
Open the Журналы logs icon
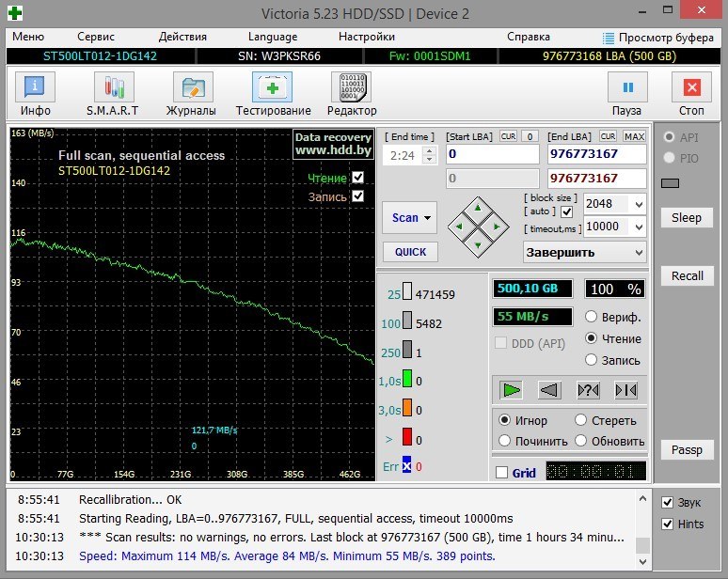click(192, 88)
